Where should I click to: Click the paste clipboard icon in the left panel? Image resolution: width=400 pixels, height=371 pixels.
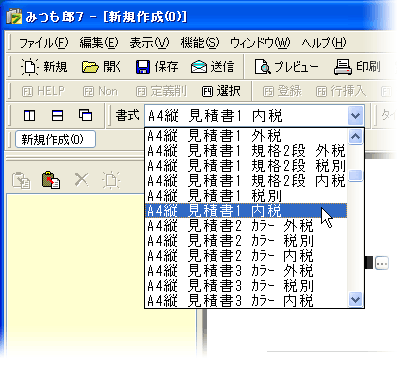click(x=51, y=180)
